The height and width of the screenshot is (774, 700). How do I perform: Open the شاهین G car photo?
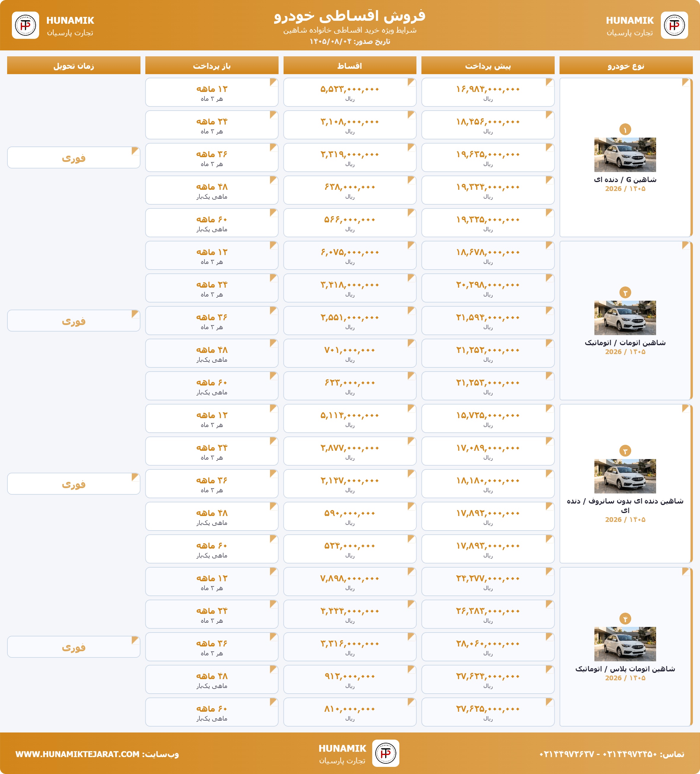coord(625,155)
